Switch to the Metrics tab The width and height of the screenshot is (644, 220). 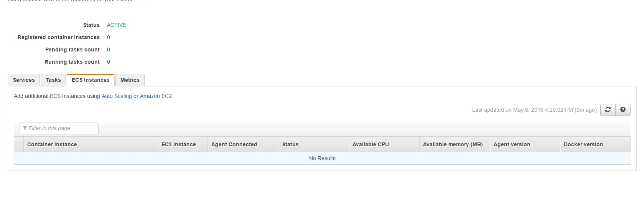pos(130,80)
